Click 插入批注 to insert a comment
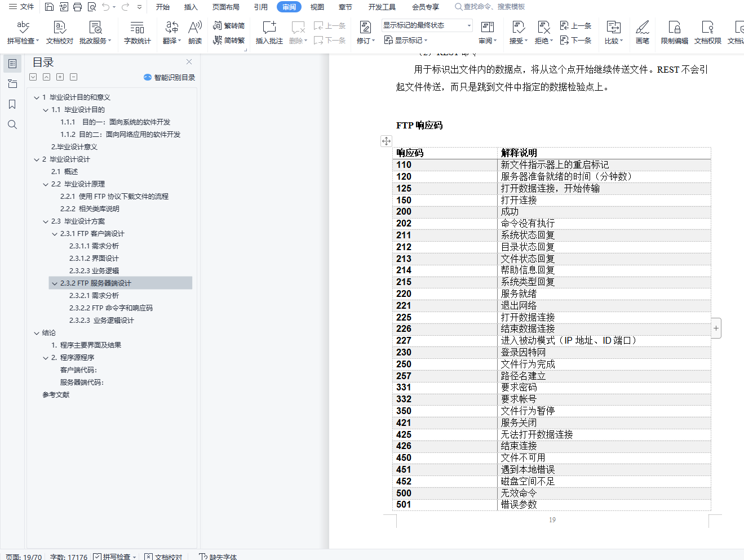Viewport: 744px width, 560px height. 269,33
